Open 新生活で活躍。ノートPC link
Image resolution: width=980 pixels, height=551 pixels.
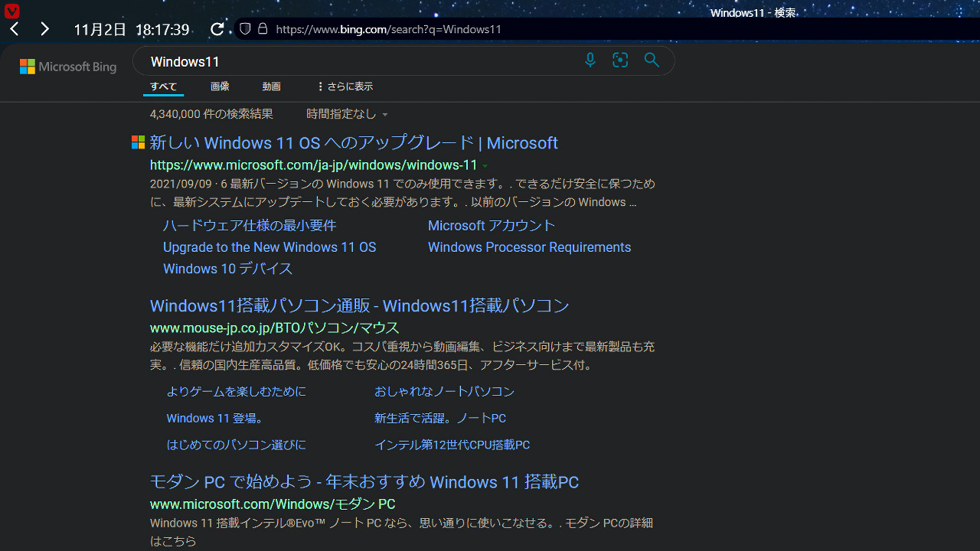click(440, 418)
